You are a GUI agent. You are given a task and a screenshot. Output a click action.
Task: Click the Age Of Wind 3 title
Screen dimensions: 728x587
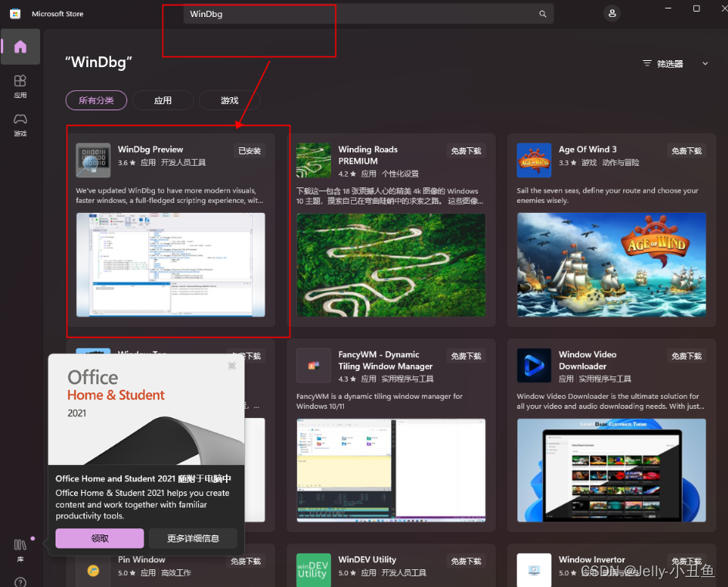tap(588, 150)
